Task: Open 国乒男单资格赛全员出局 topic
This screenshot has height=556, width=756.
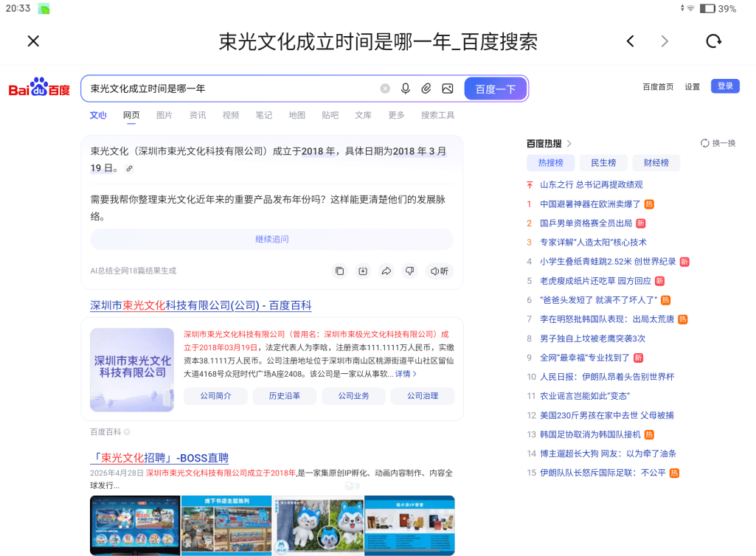Action: click(x=586, y=223)
